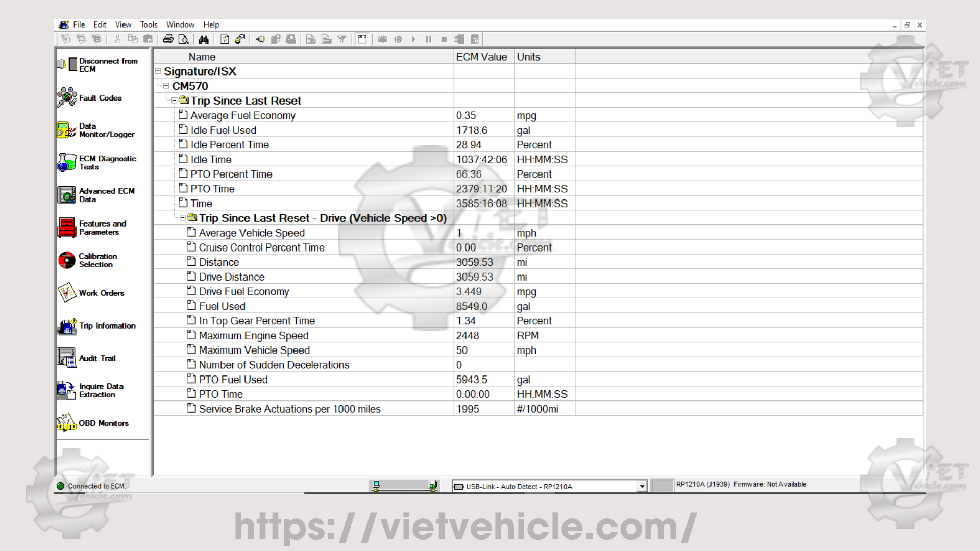The width and height of the screenshot is (980, 551).
Task: Open Data Monitor/Logger panel
Action: 106,130
